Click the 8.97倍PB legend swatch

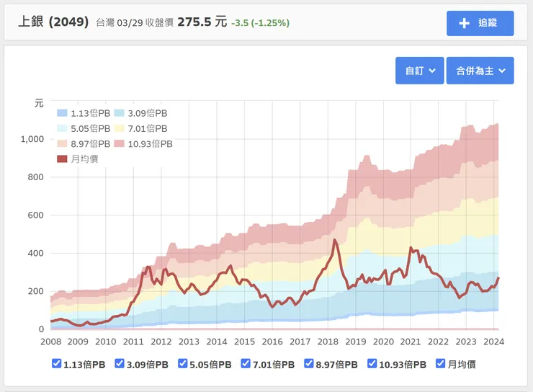coord(62,143)
